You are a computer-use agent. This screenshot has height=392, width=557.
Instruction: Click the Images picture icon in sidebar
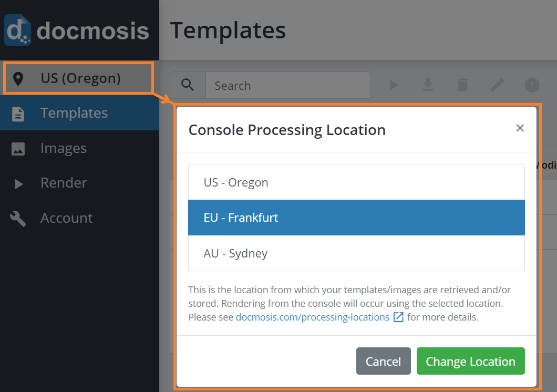coord(18,149)
